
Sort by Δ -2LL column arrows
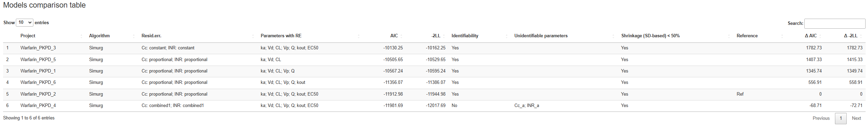point(861,36)
